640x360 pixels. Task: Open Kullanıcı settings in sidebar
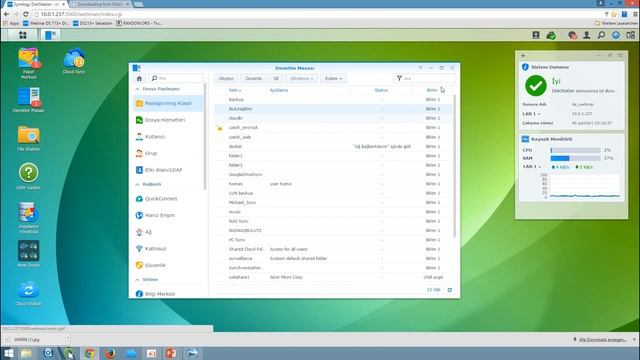pos(168,137)
